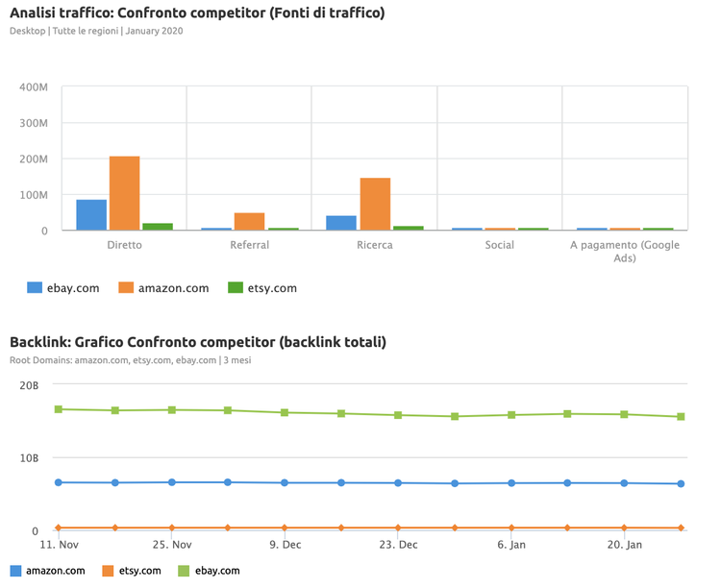Screen dimensions: 721x588
Task: Select the orange amazon.com Referral bar
Action: click(x=249, y=222)
